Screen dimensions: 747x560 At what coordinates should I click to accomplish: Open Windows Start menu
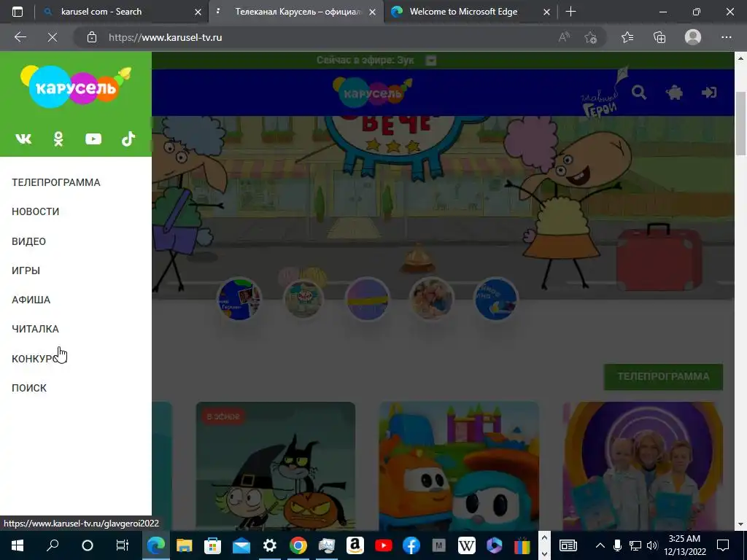coord(18,545)
